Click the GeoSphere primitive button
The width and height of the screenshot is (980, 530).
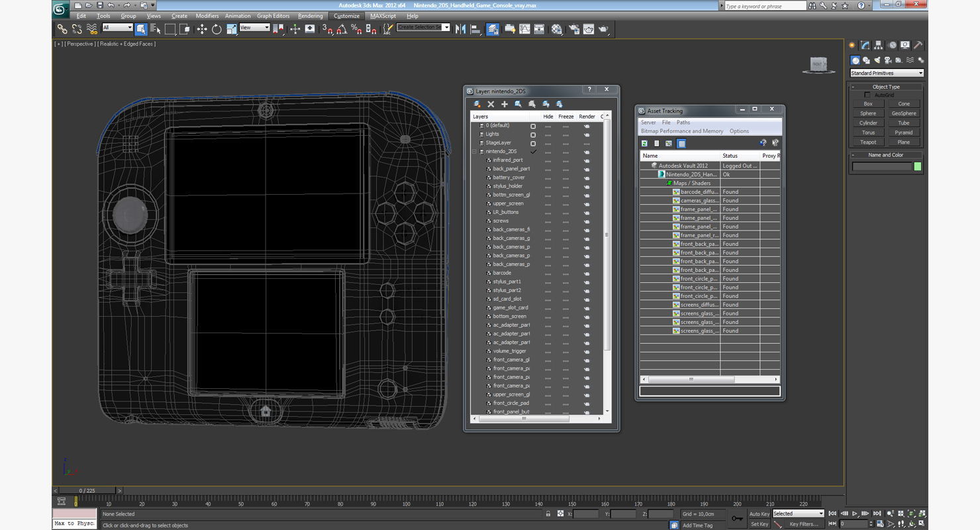(x=904, y=113)
